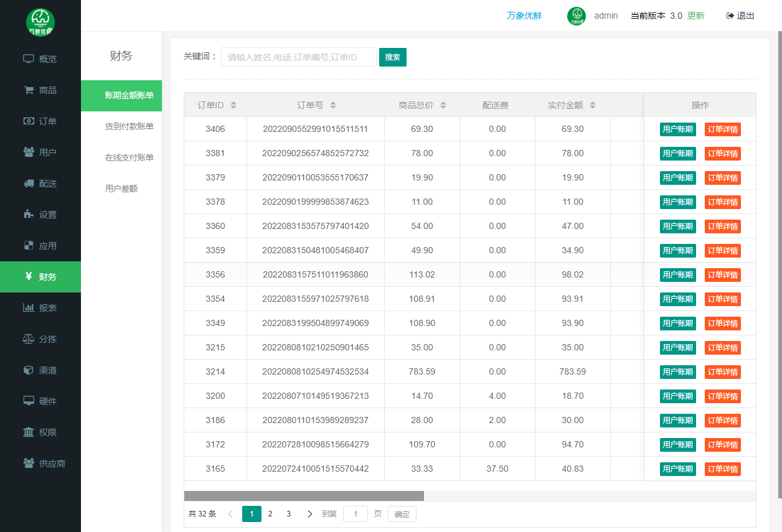Toggle sorting on the 实付金额 column
Viewport: 782px width, 532px height.
pos(593,105)
